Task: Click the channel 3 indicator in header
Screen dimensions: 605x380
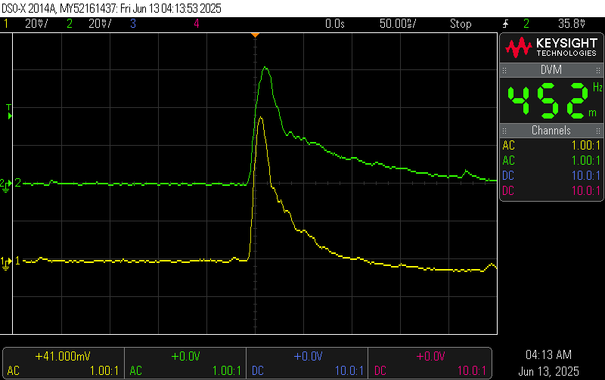Action: point(133,24)
